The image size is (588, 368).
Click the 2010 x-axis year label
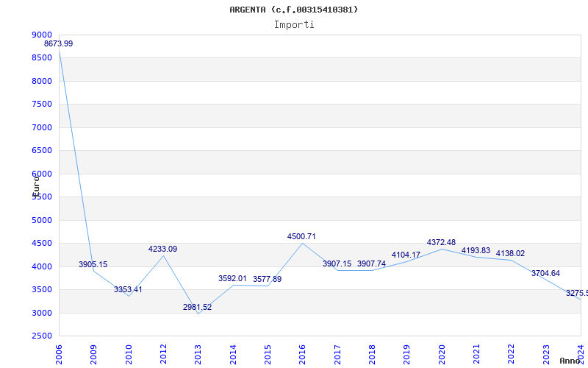click(x=129, y=355)
